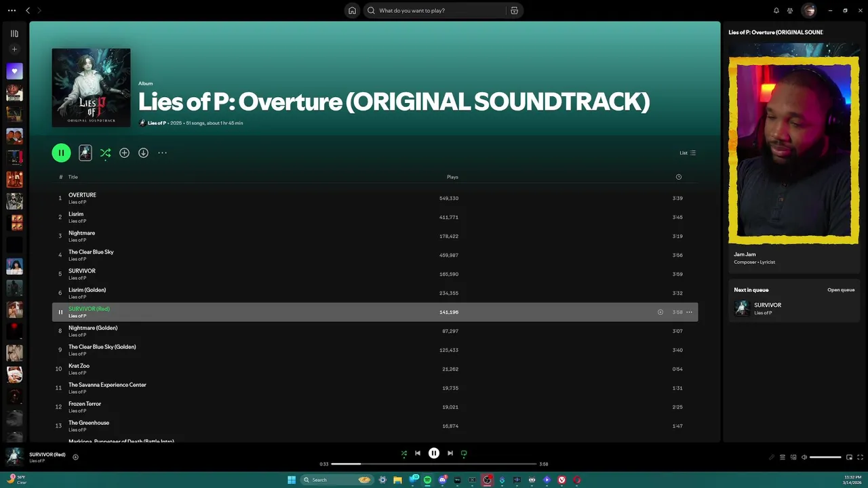Mute with the speaker icon
This screenshot has height=488, width=868.
804,457
